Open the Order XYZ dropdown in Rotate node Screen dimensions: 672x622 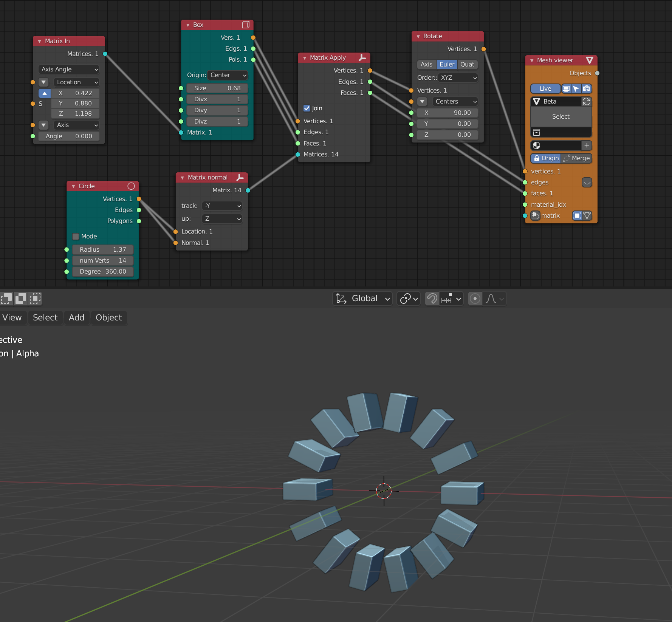pos(458,78)
